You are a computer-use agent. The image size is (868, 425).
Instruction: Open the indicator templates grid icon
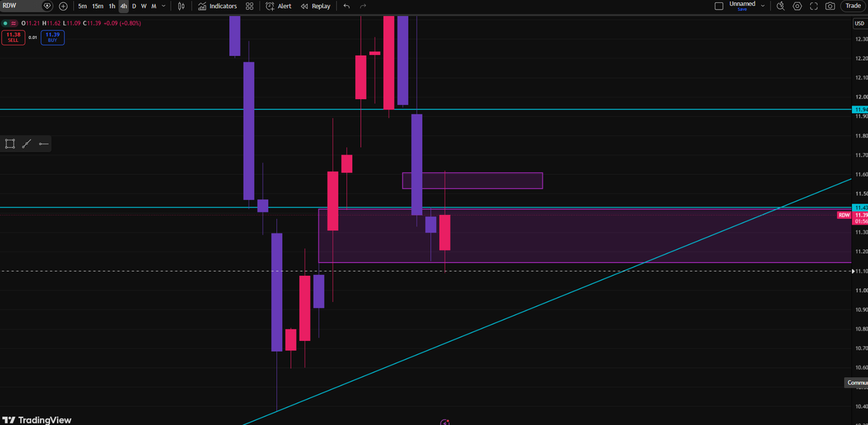click(250, 6)
